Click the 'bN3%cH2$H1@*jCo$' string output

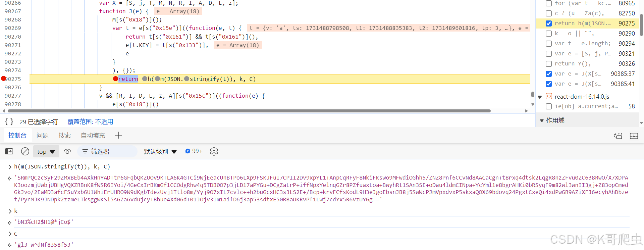pos(44,222)
